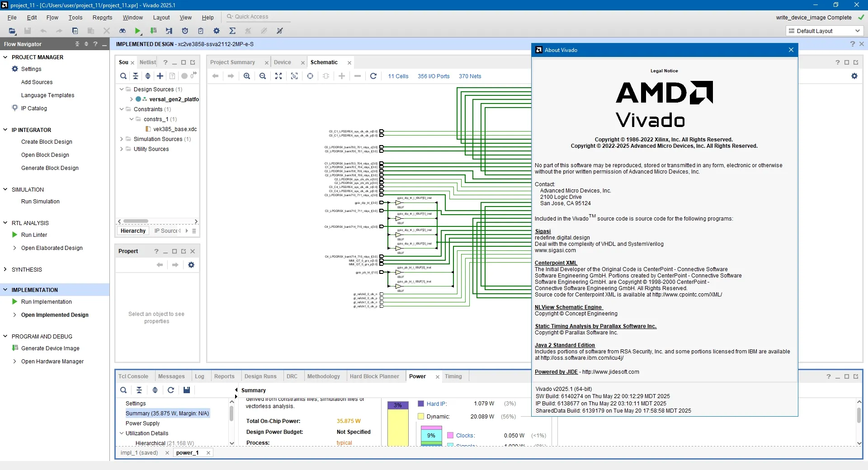Click the copy document toolbar icon
The width and height of the screenshot is (868, 470).
[75, 31]
